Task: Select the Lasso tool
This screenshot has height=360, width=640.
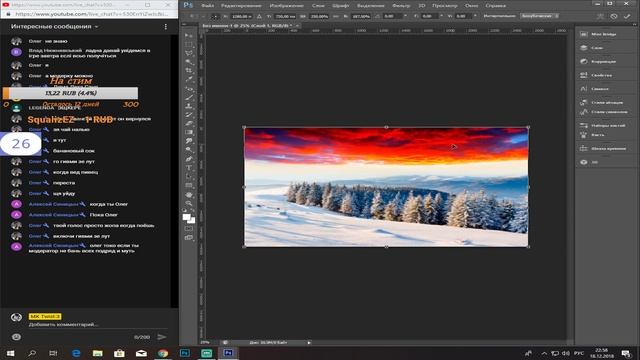Action: 189,53
